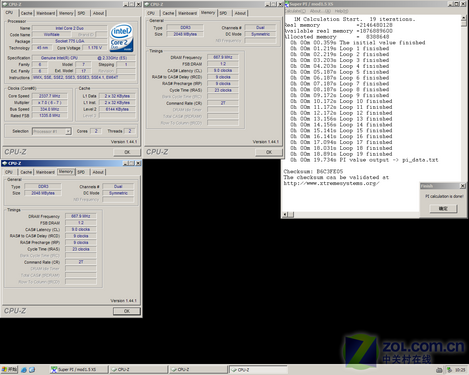Close the Super PI window
The height and width of the screenshot is (375, 469).
463,4
